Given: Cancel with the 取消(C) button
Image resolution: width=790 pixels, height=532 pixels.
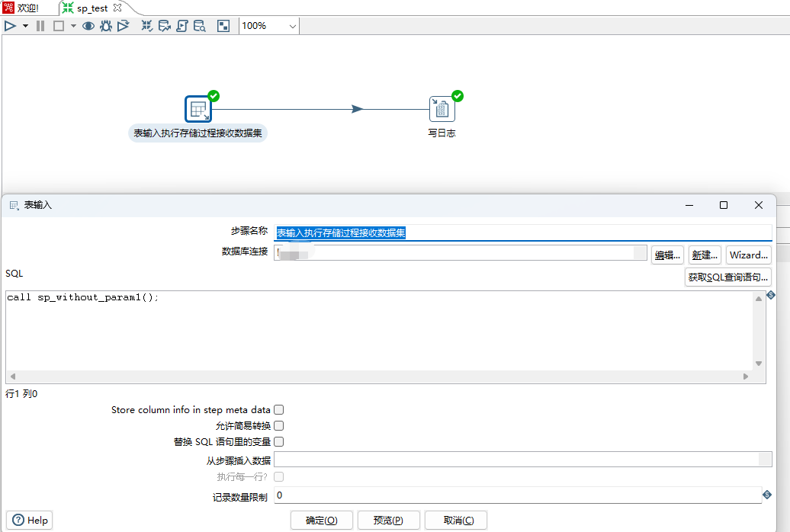Looking at the screenshot, I should [x=456, y=520].
